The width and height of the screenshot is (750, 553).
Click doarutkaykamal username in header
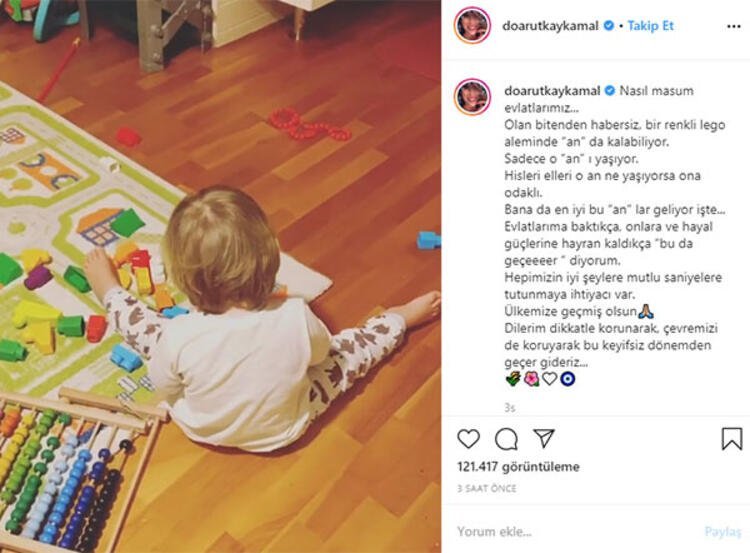tap(550, 26)
